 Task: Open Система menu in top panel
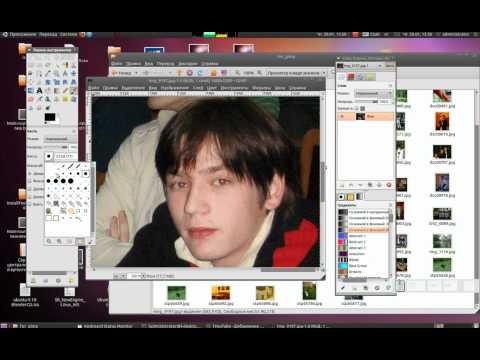(68, 34)
